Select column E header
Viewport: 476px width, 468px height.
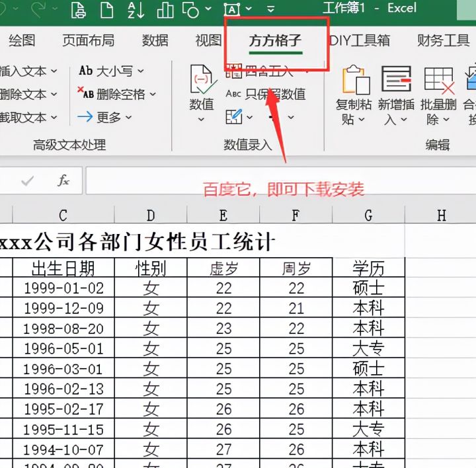point(223,215)
